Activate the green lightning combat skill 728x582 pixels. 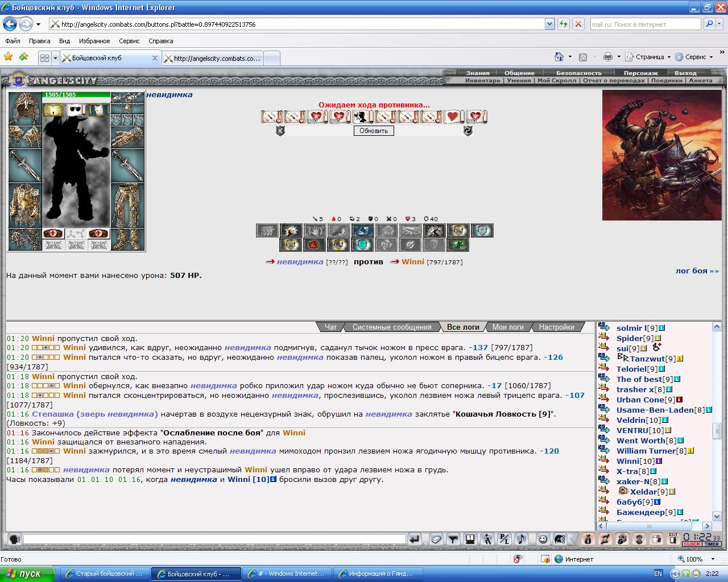click(458, 245)
